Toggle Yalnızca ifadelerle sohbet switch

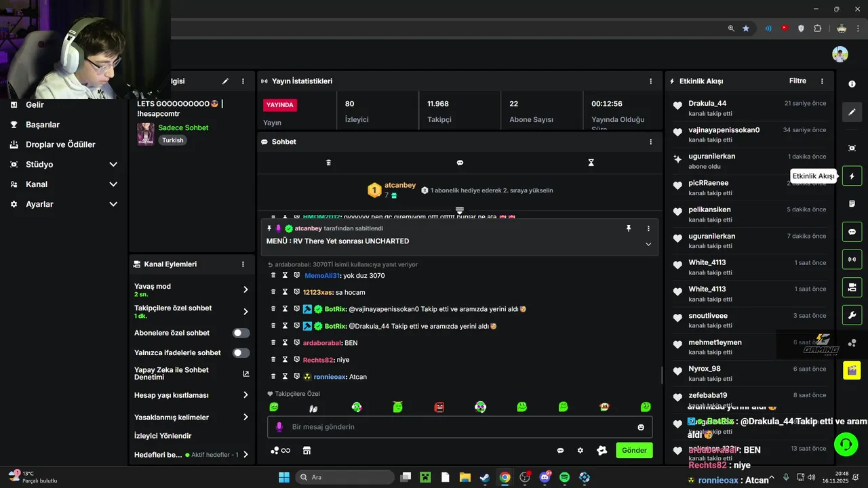(241, 352)
